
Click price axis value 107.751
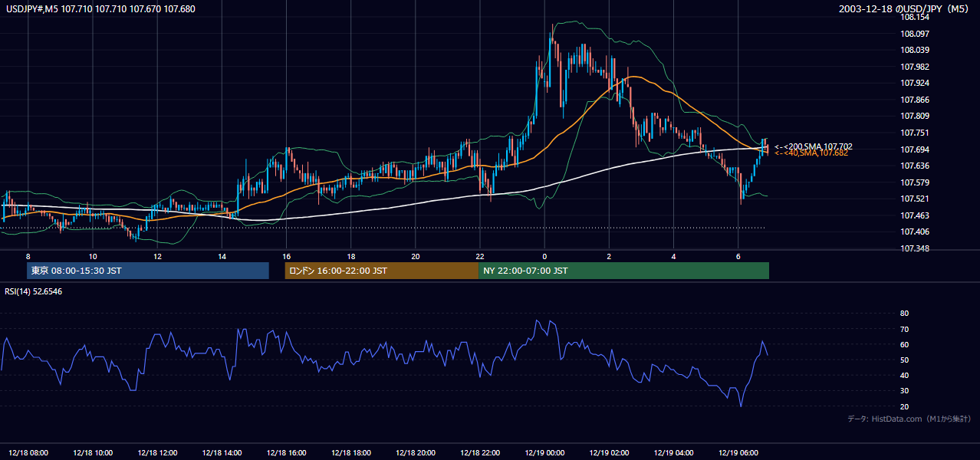pos(915,133)
